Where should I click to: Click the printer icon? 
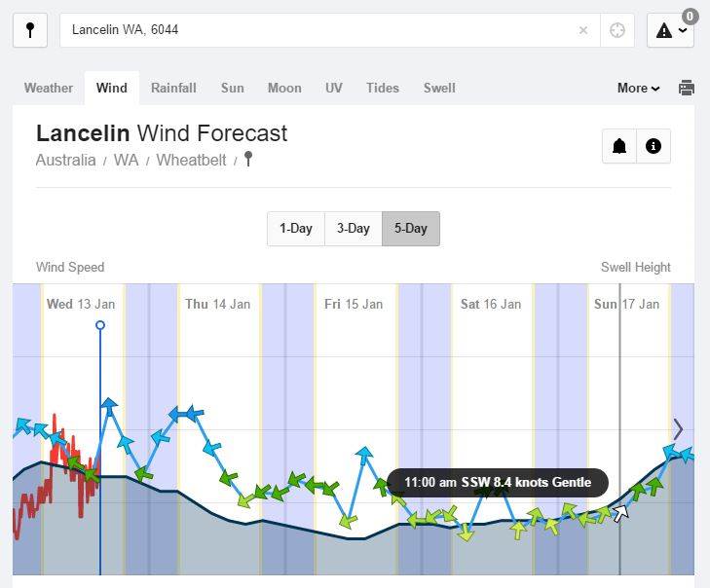[x=687, y=88]
